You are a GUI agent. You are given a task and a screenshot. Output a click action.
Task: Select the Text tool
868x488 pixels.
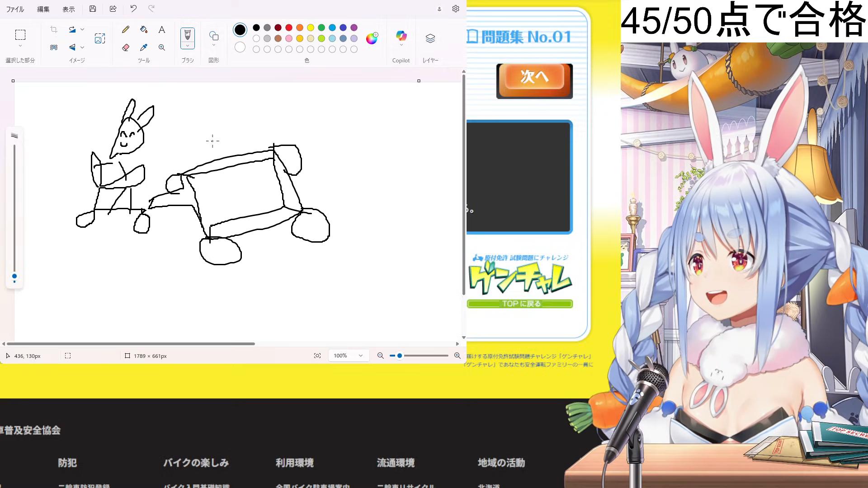[161, 30]
